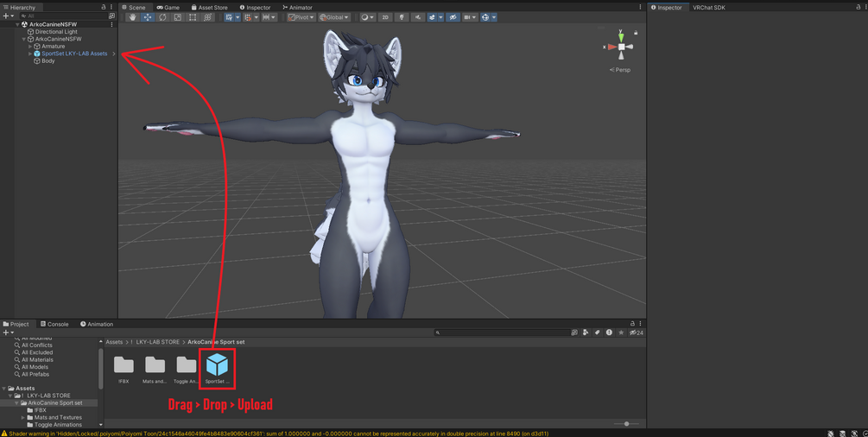Open the Mats and Textures folder thumbnail

coord(155,368)
